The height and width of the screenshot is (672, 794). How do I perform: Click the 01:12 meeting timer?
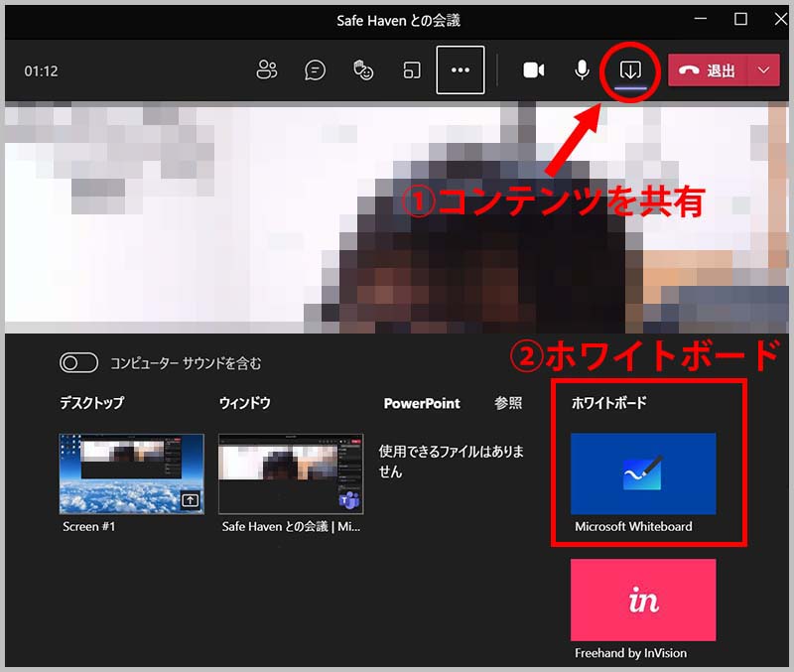(41, 70)
